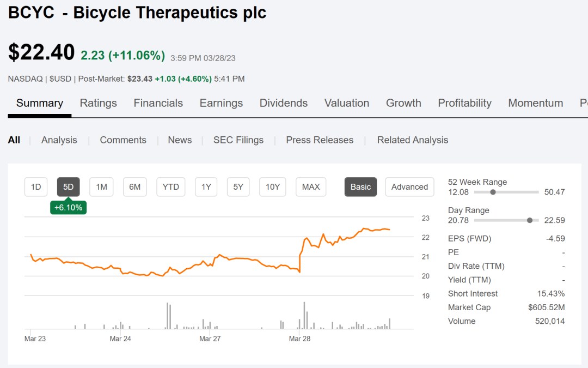The image size is (588, 368).
Task: Set chart range to 1Y
Action: 206,187
